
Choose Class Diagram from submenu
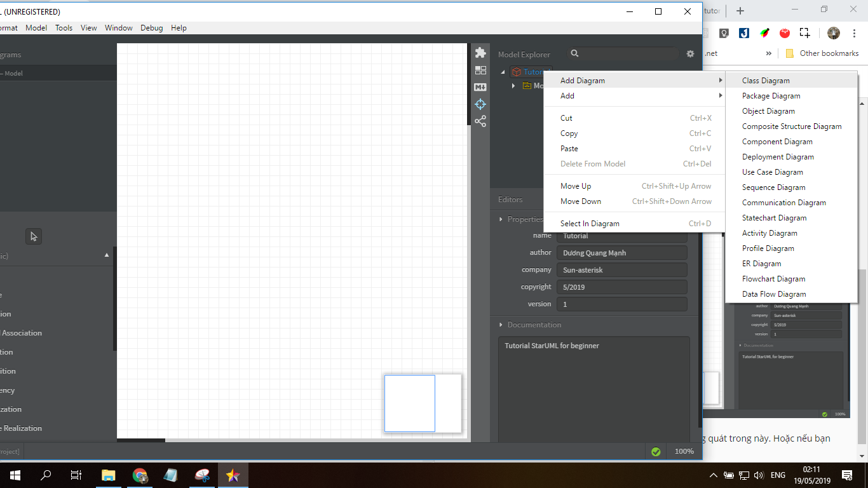(766, 81)
